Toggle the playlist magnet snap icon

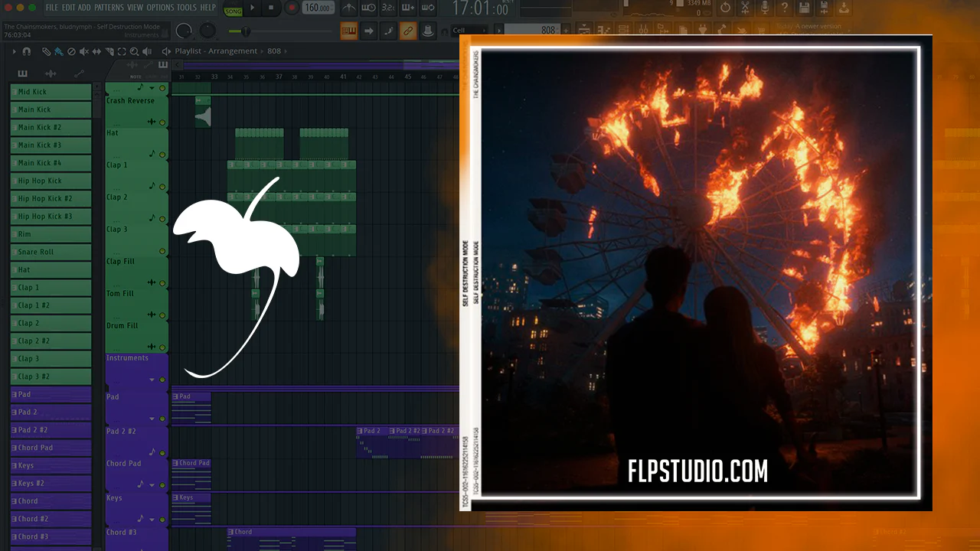27,51
